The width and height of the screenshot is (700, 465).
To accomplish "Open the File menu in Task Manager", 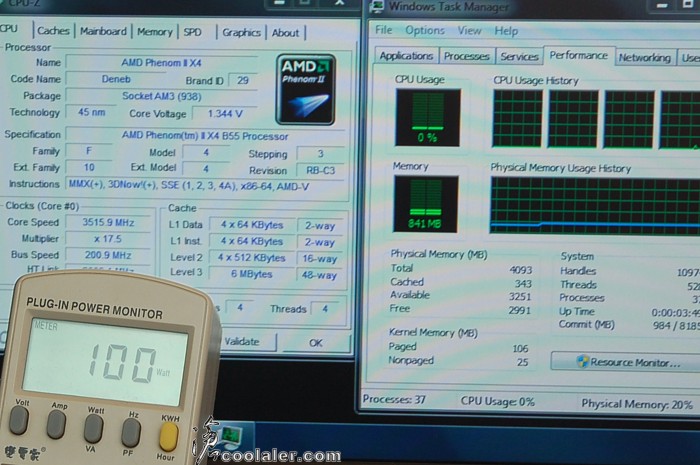I will (x=383, y=30).
